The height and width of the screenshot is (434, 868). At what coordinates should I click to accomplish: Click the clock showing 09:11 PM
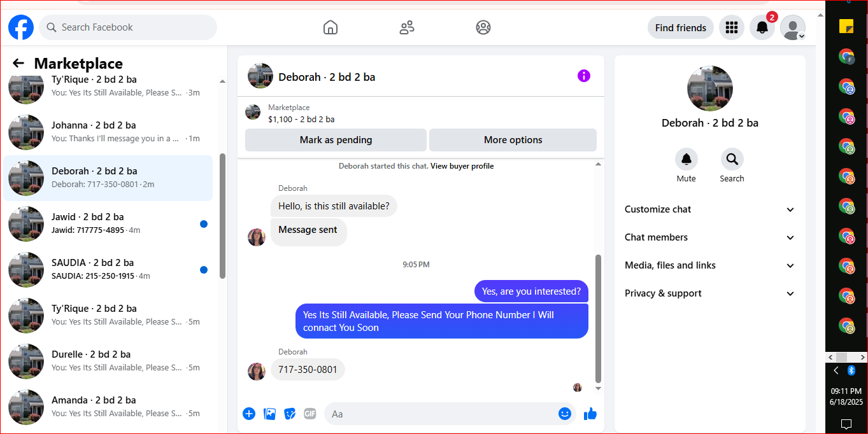846,391
